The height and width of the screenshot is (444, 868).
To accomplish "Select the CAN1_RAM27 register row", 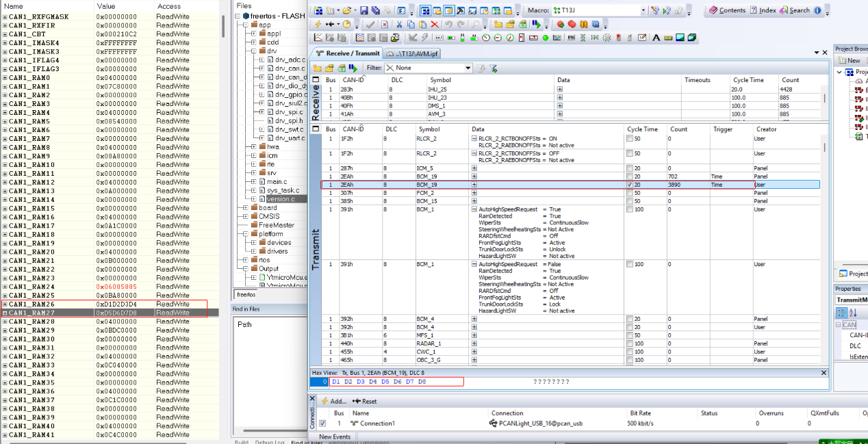I will tap(110, 313).
